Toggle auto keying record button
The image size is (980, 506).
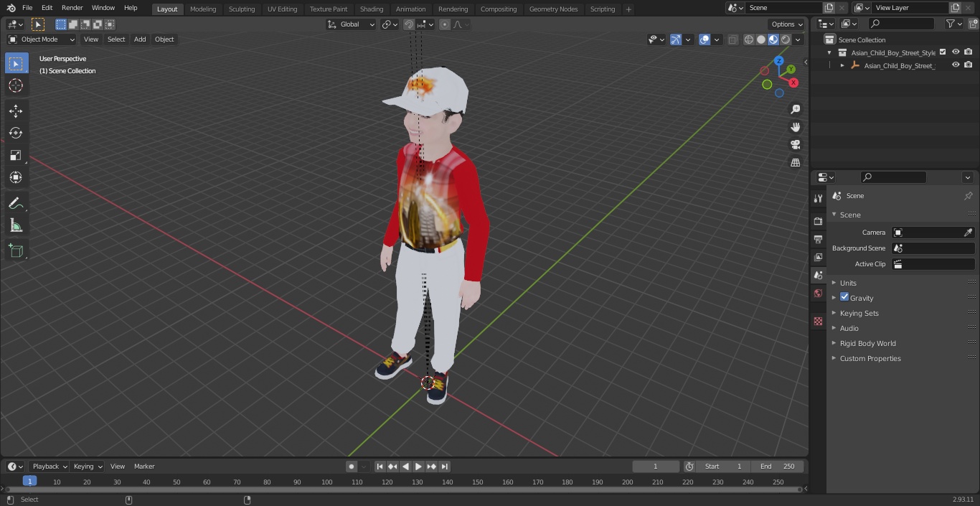pyautogui.click(x=352, y=467)
